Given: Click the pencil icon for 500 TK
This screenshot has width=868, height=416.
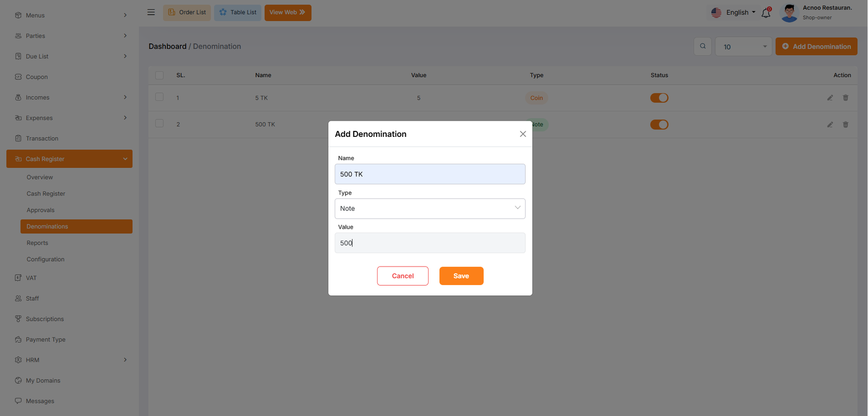Looking at the screenshot, I should pyautogui.click(x=829, y=124).
